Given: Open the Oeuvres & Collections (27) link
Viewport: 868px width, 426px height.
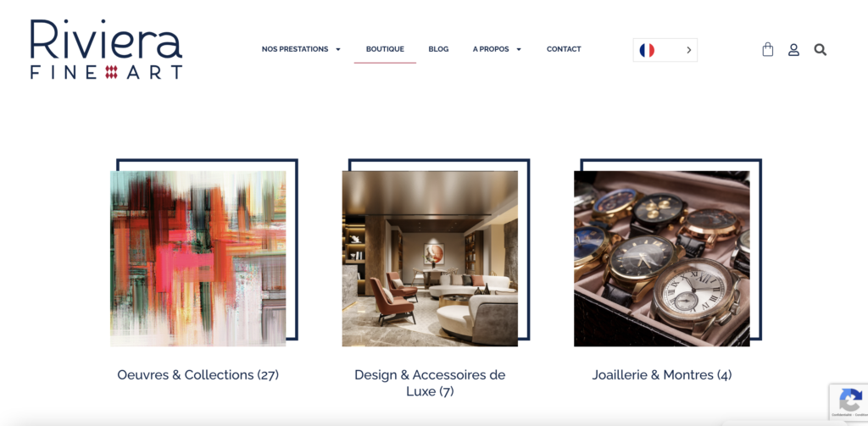Looking at the screenshot, I should pos(198,375).
